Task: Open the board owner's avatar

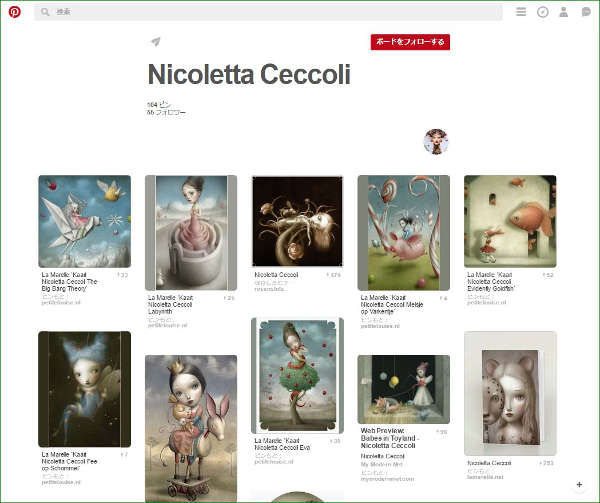Action: coord(435,142)
